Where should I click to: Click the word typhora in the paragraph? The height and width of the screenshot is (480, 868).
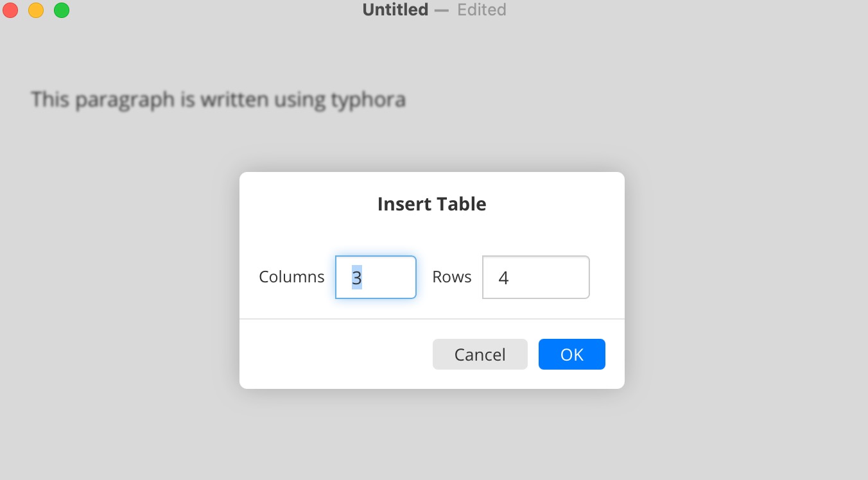click(368, 101)
